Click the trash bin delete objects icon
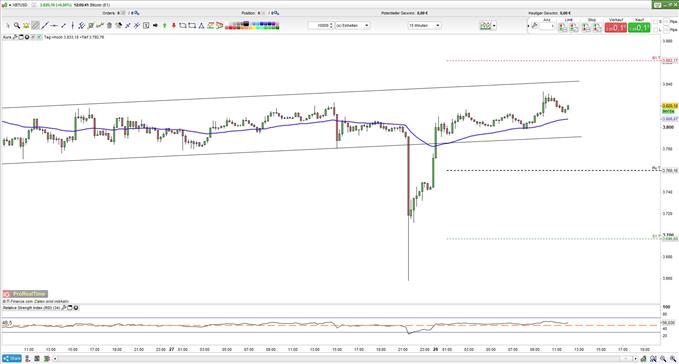 tap(109, 26)
